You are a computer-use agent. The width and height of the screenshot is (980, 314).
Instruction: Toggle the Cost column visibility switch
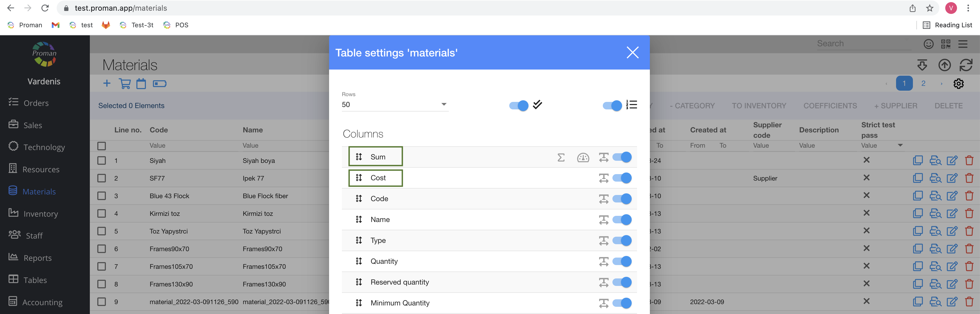click(x=622, y=178)
